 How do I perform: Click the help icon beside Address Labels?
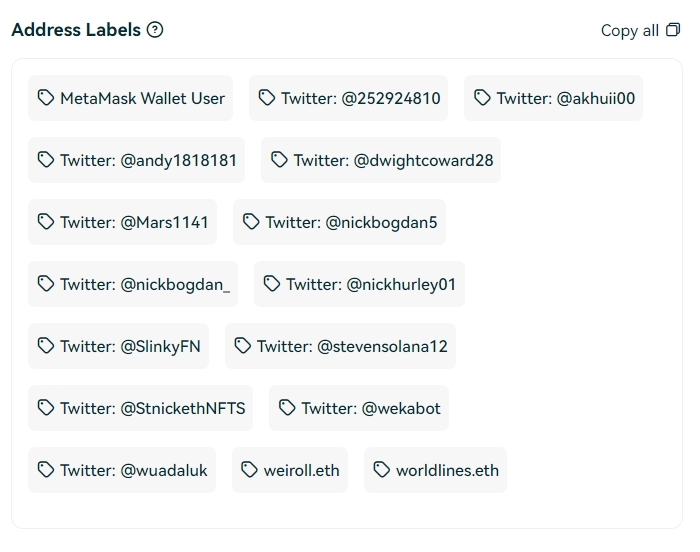(x=155, y=30)
